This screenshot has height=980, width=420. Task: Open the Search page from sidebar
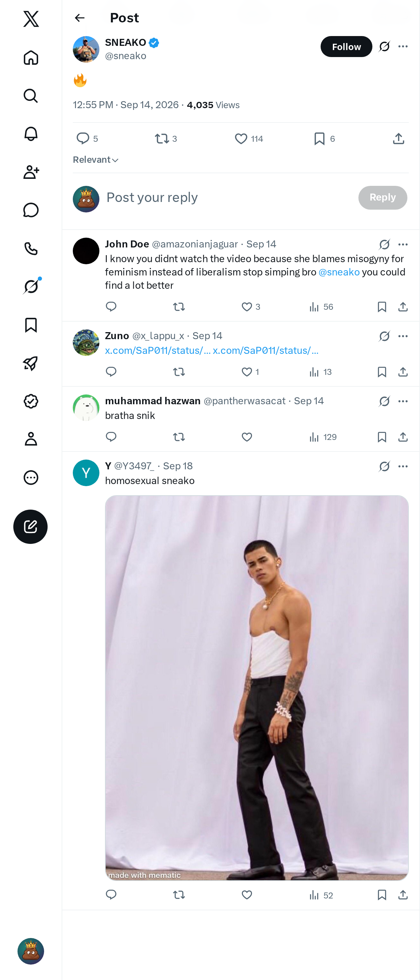point(31,96)
